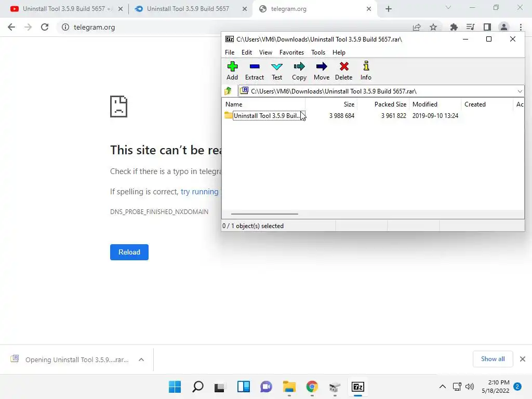Click the blue Reload button
The height and width of the screenshot is (399, 532).
[129, 252]
